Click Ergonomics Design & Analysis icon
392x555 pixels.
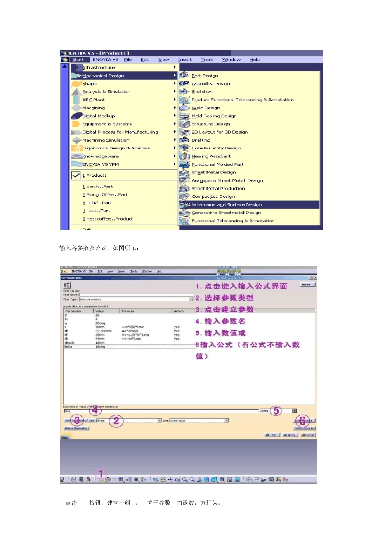(76, 148)
